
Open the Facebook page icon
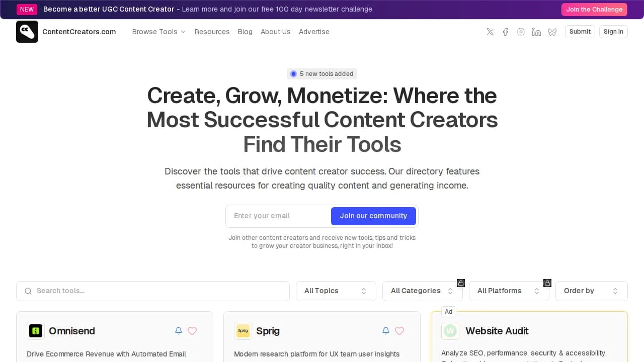pyautogui.click(x=506, y=32)
